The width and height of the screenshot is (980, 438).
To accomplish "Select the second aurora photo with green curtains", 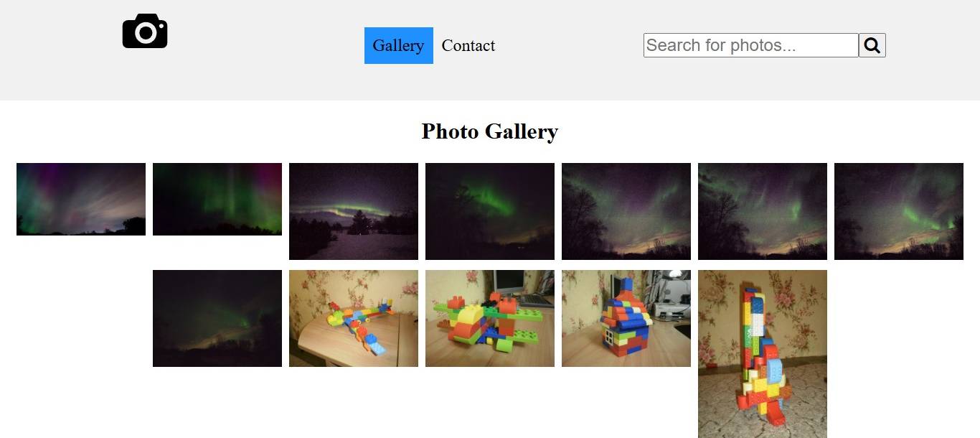I will pyautogui.click(x=217, y=199).
